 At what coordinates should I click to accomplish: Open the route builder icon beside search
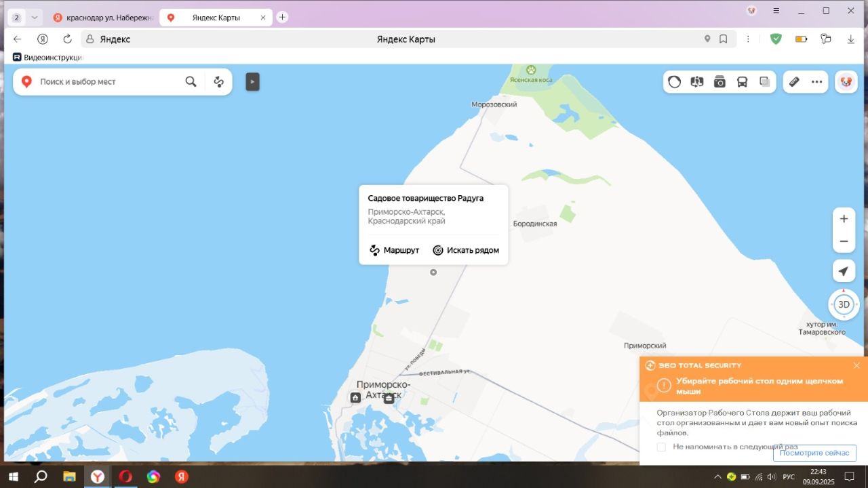218,82
